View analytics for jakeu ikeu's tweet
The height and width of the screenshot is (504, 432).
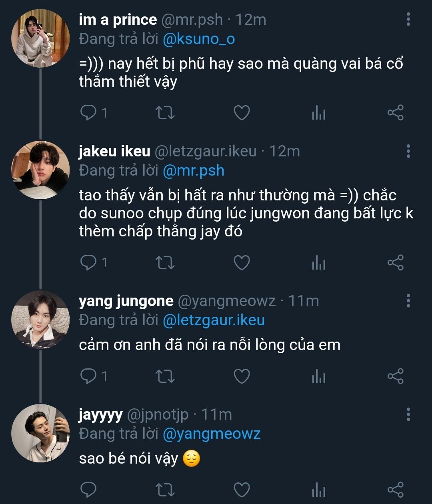[318, 263]
